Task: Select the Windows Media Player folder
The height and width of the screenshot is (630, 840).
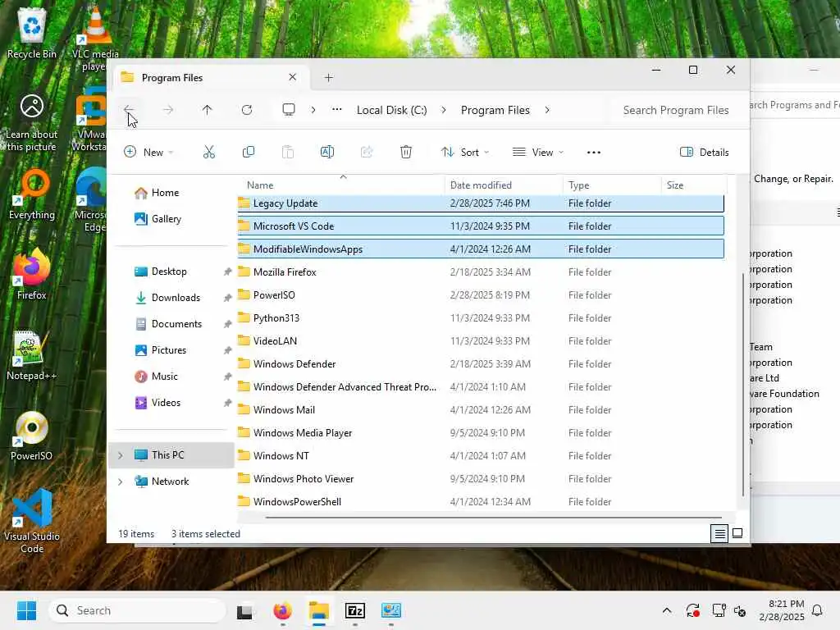Action: (x=481, y=433)
